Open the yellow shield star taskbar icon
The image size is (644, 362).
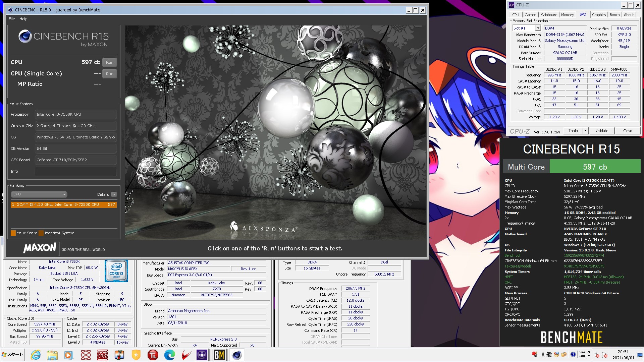136,355
